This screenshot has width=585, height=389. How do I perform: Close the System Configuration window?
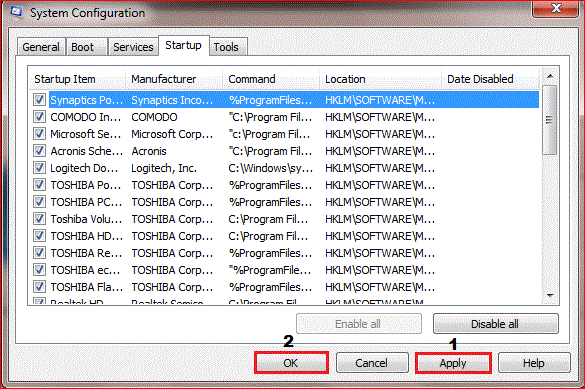click(556, 8)
